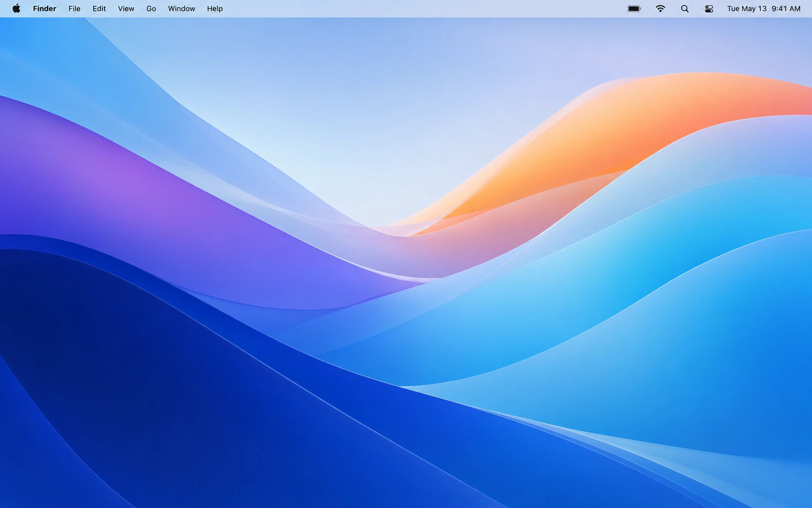
Task: Open the Wi-Fi status menu
Action: point(660,9)
